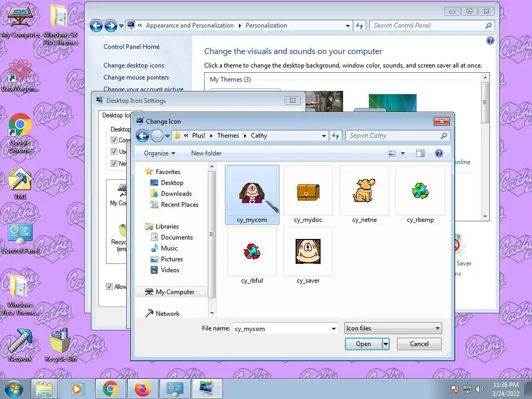This screenshot has width=532, height=399.
Task: Select the cy_netne dog icon file
Action: click(364, 195)
